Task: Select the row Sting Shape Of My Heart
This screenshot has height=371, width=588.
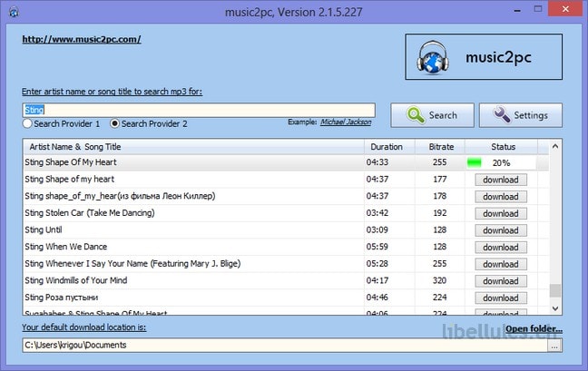Action: click(x=286, y=162)
